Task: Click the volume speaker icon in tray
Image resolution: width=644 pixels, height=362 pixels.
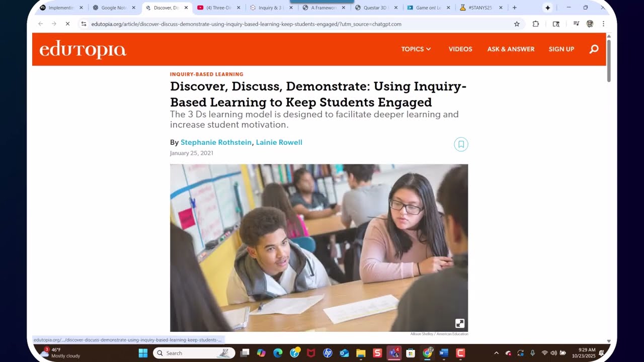Action: pos(553,353)
